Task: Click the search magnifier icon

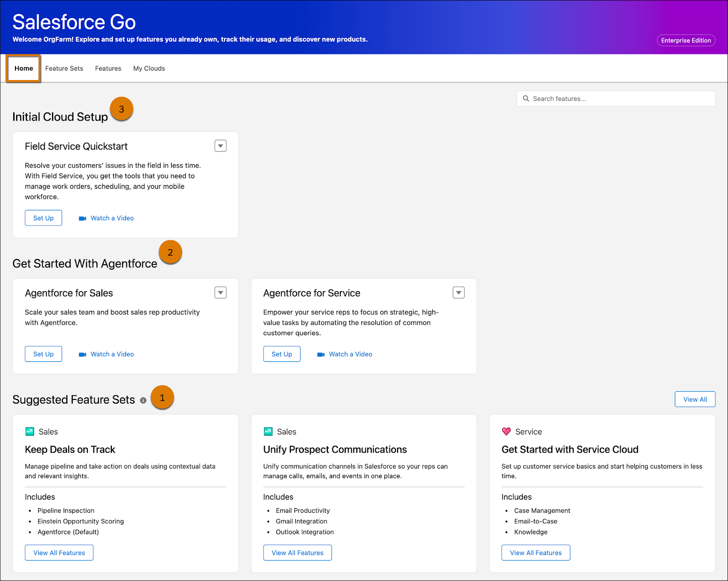Action: click(526, 99)
